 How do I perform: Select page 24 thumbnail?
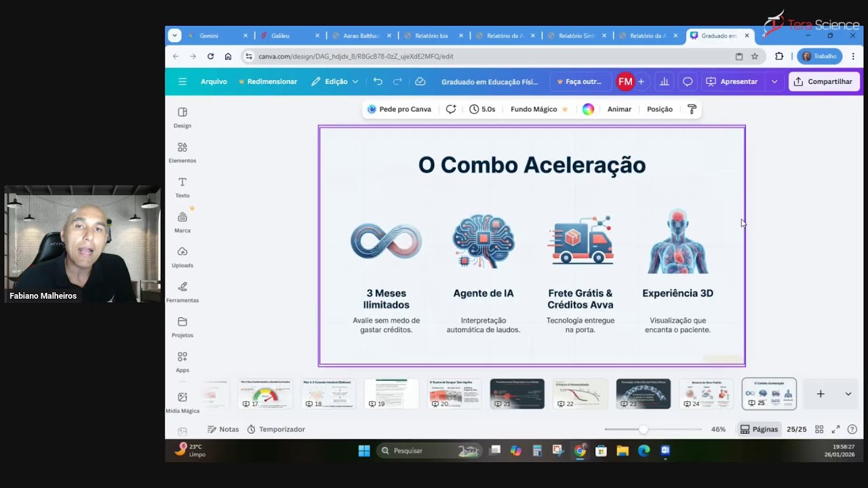coord(707,394)
